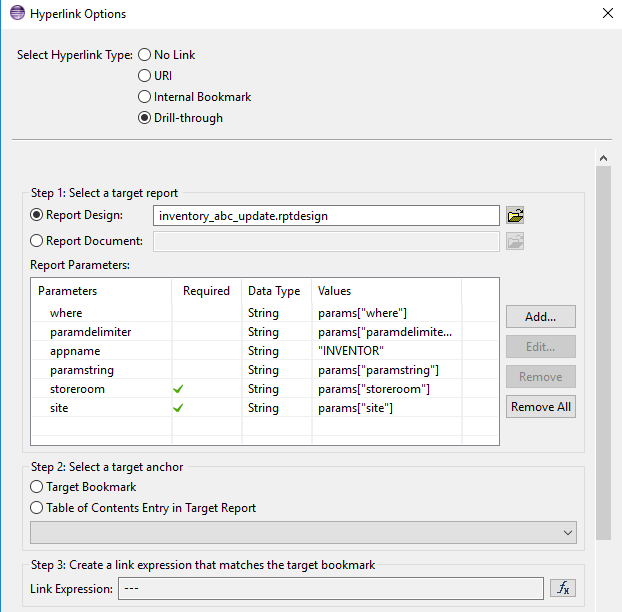Screen dimensions: 622x612
Task: Click the site required checkmark
Action: [x=178, y=408]
